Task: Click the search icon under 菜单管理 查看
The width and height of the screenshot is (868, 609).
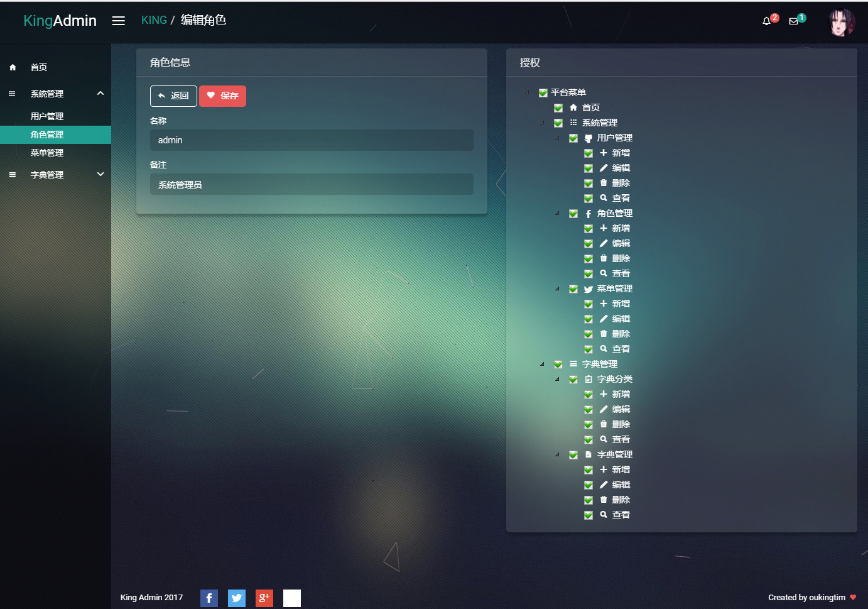Action: click(x=604, y=349)
